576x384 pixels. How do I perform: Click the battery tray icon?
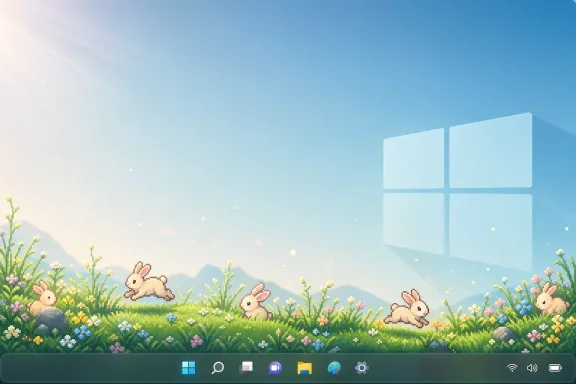[x=555, y=368]
